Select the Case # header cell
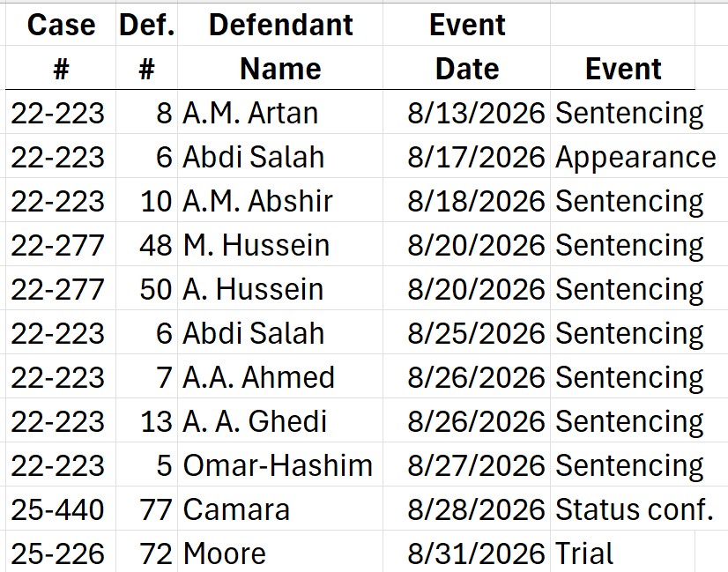 pos(61,47)
